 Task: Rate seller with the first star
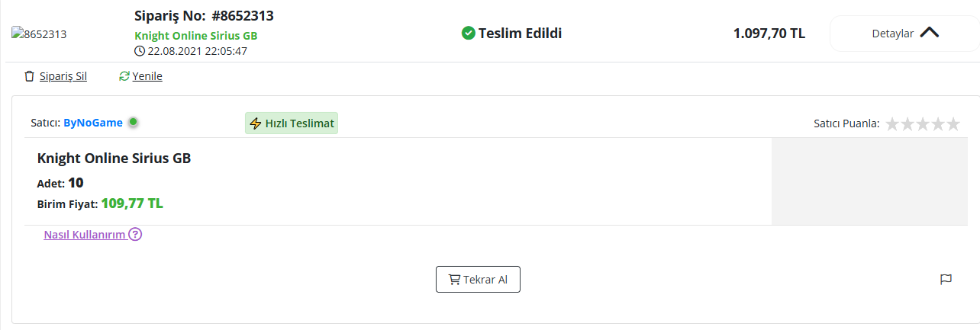tap(892, 123)
